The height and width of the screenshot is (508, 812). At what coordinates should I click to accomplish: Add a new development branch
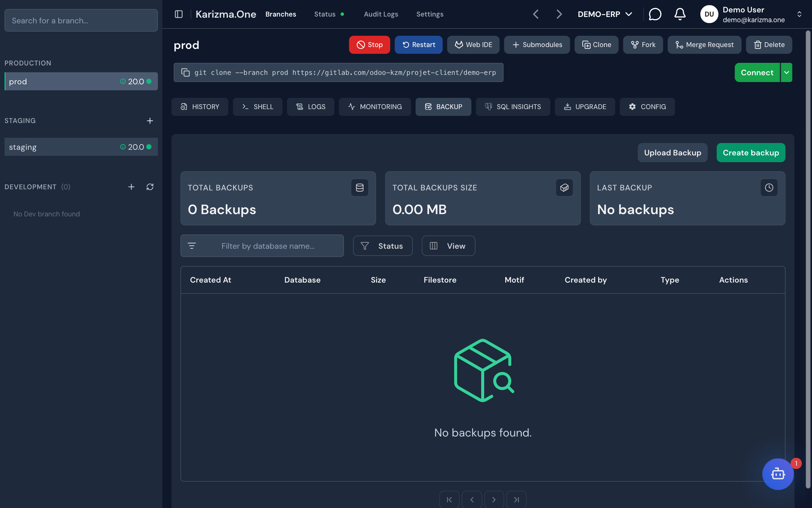tap(131, 187)
